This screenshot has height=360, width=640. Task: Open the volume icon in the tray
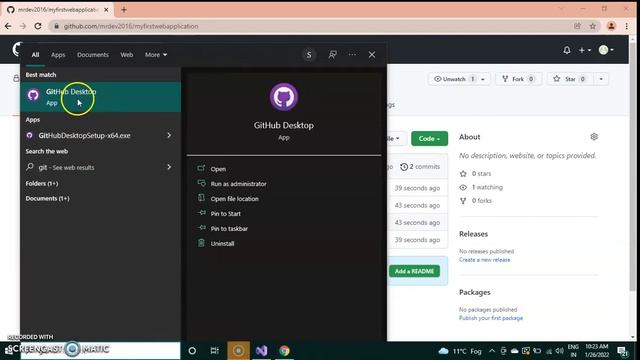point(559,351)
